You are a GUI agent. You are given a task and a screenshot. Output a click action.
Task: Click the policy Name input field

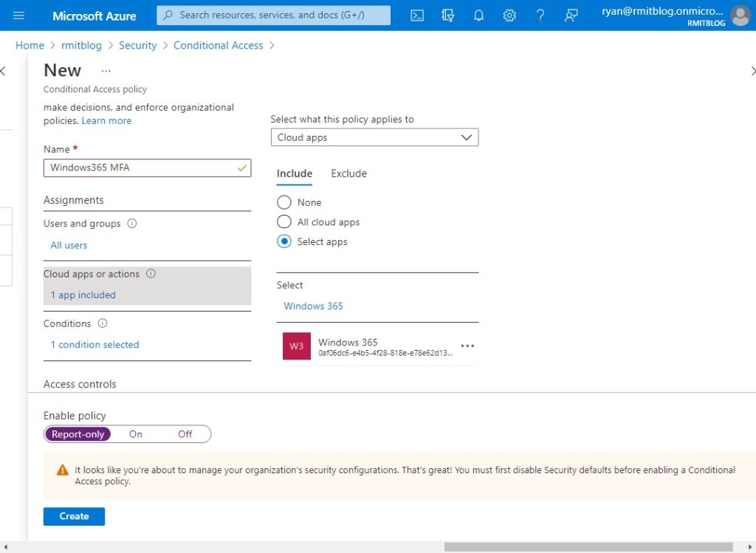point(147,168)
